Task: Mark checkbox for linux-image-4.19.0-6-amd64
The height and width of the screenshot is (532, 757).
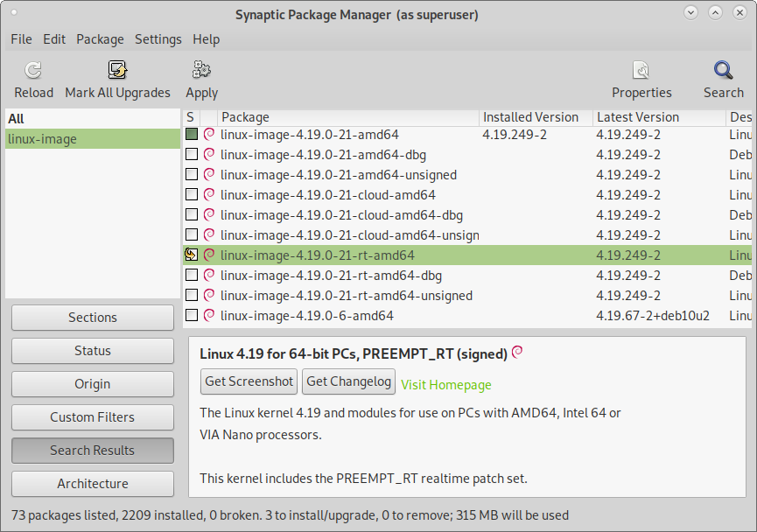Action: (x=192, y=315)
